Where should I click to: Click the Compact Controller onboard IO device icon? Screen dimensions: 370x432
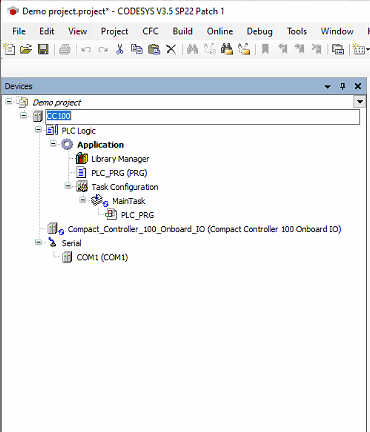(x=55, y=229)
